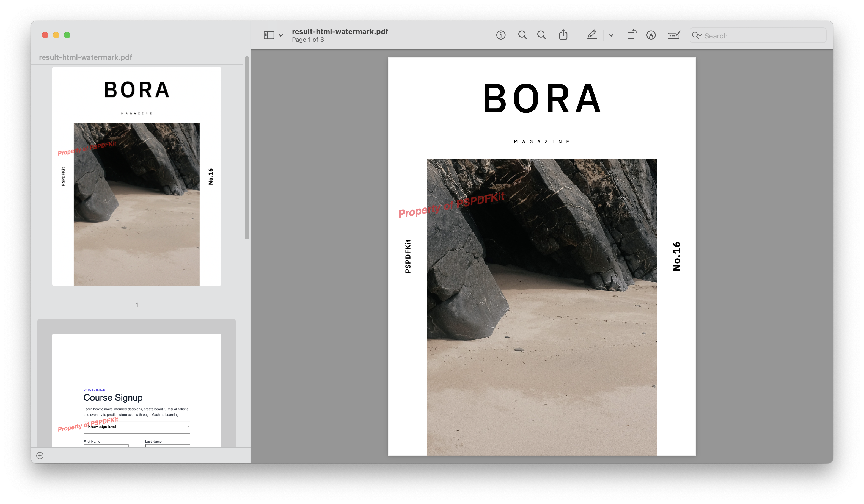Click the Page 1 of 3 indicator
864x504 pixels.
(x=307, y=39)
